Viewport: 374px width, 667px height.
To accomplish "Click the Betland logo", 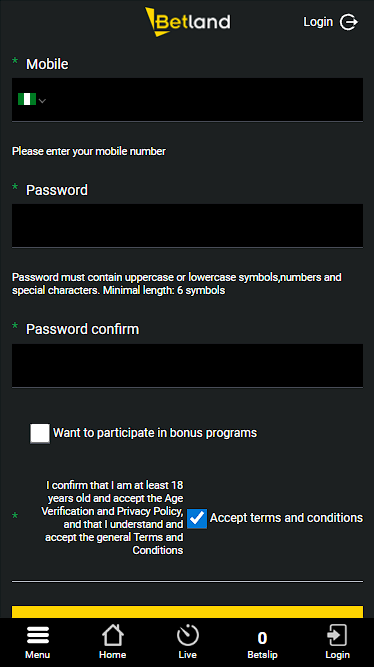I will 188,22.
